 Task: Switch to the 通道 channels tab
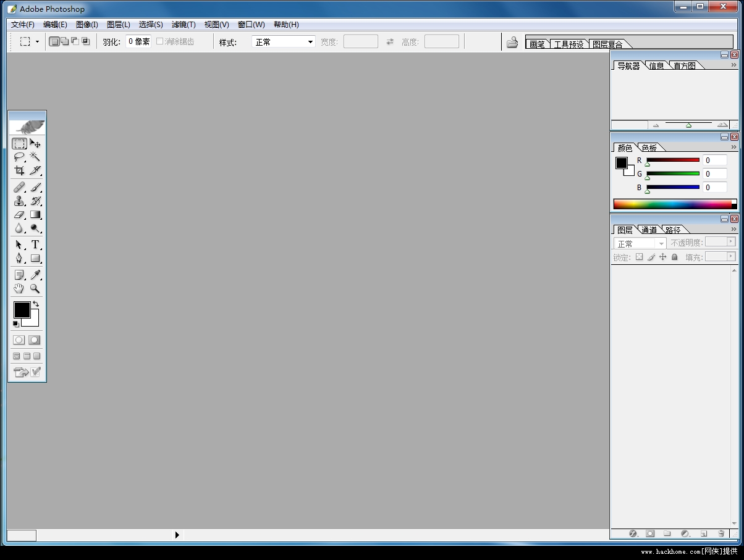pyautogui.click(x=649, y=230)
